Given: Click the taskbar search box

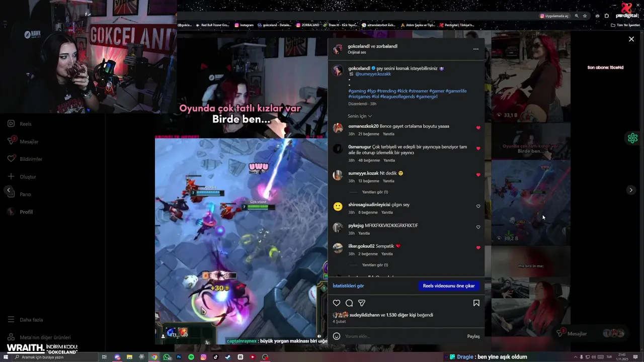Looking at the screenshot, I should click(54, 357).
